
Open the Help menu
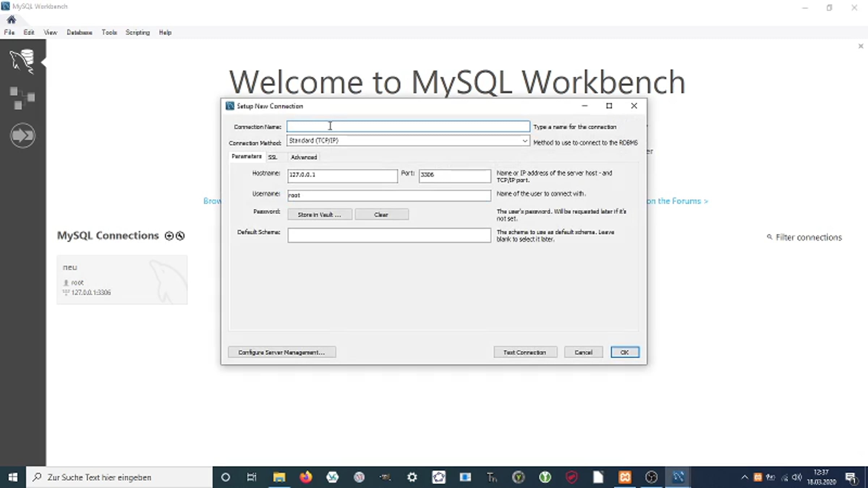click(165, 33)
